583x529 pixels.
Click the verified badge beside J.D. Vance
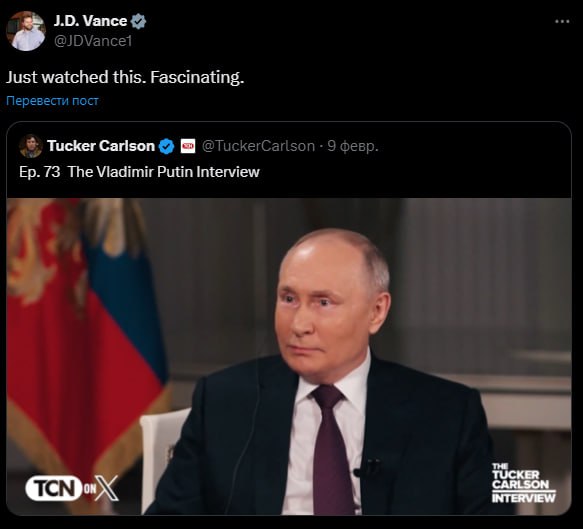click(x=139, y=21)
